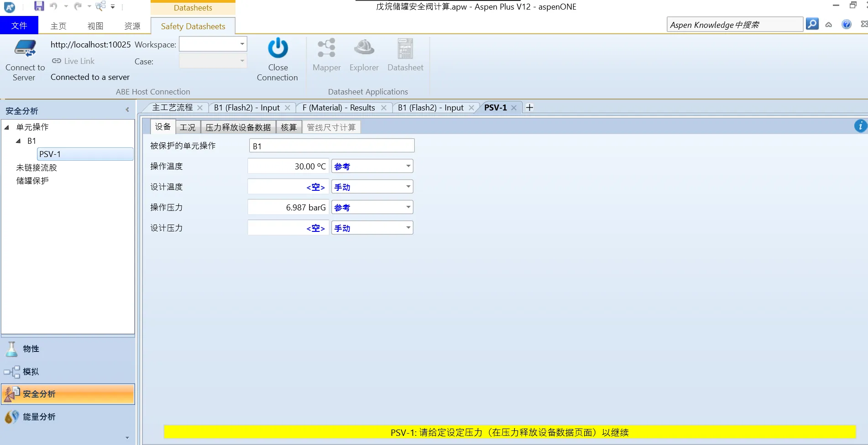This screenshot has height=445, width=868.
Task: Select 储罐保护 in the tree
Action: 32,181
